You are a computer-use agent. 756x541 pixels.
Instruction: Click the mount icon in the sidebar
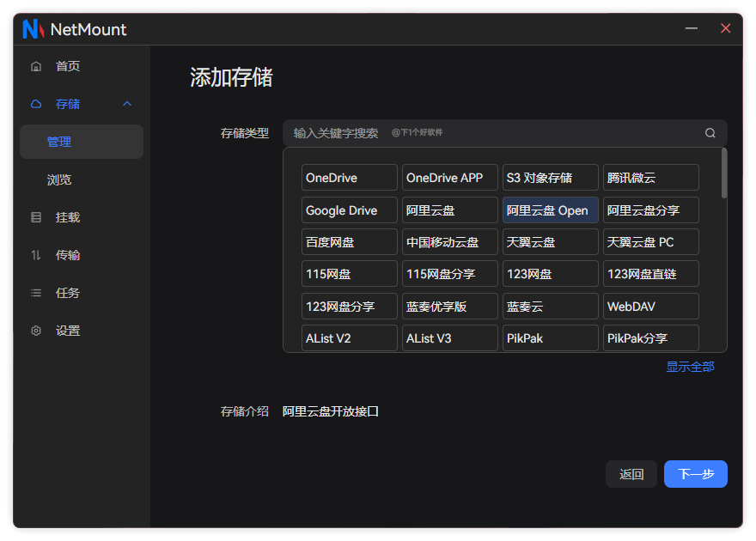pyautogui.click(x=36, y=217)
